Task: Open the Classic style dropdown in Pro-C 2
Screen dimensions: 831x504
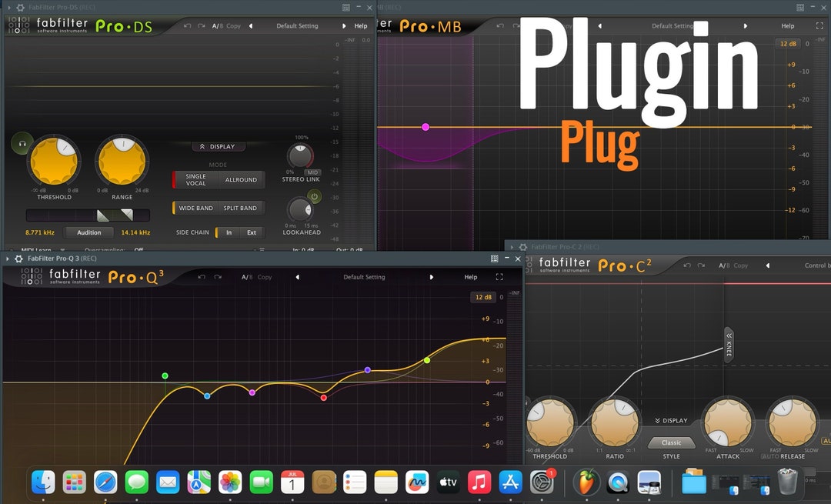Action: click(x=671, y=442)
